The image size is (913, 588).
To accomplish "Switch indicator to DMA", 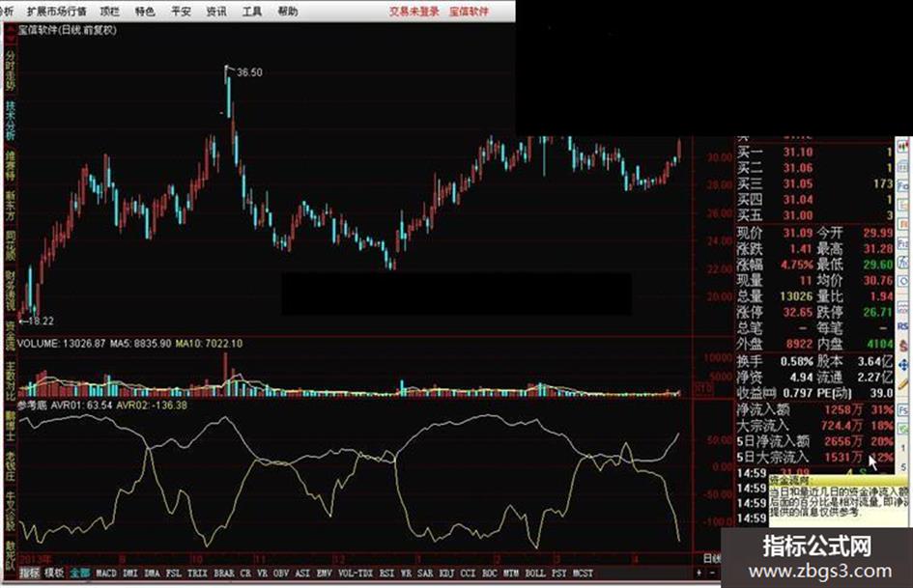I will coord(152,573).
